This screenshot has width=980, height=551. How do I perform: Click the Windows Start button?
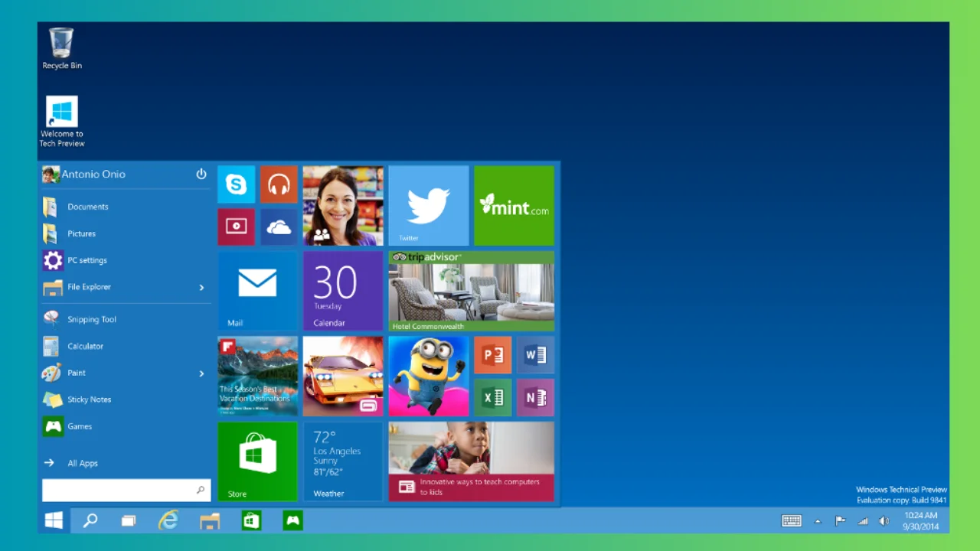[x=54, y=520]
